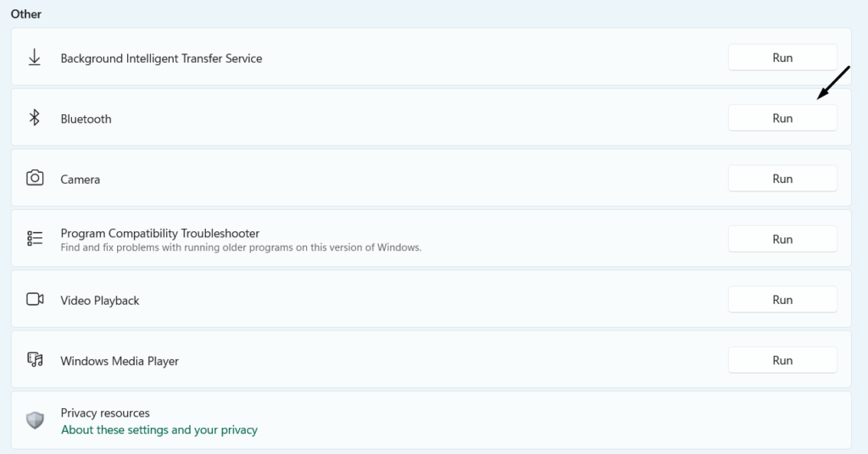Screen dimensions: 868x454
Task: Click the Video Playback label
Action: coord(100,301)
